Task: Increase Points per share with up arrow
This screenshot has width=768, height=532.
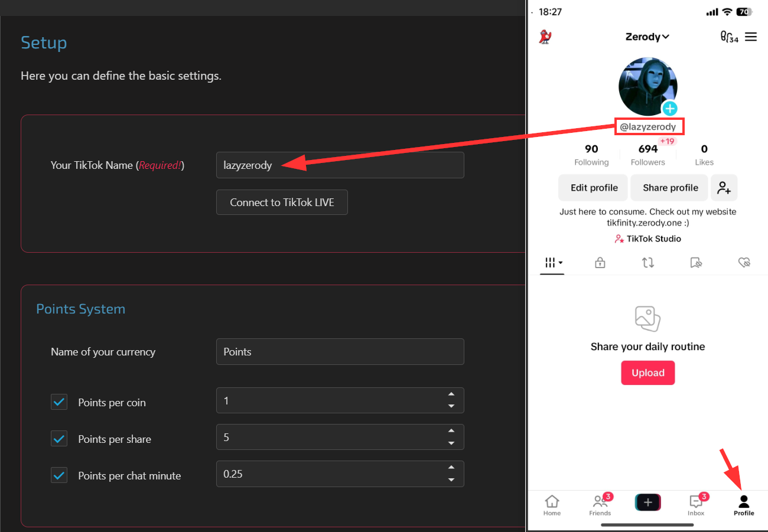Action: (451, 431)
